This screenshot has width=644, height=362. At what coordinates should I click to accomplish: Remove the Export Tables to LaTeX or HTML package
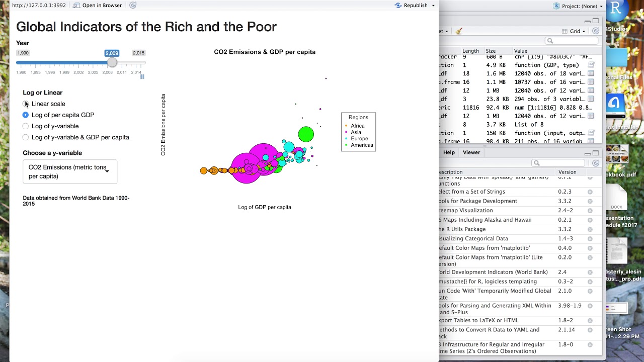coord(590,320)
